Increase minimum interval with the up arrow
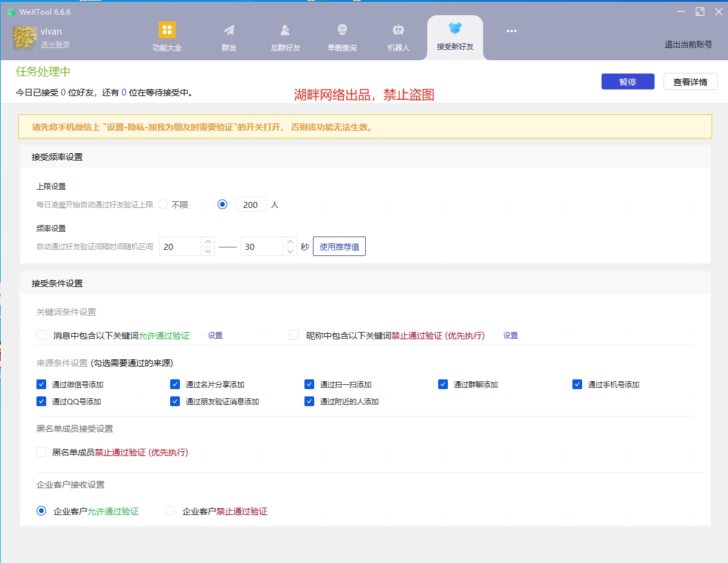This screenshot has height=563, width=728. point(209,241)
